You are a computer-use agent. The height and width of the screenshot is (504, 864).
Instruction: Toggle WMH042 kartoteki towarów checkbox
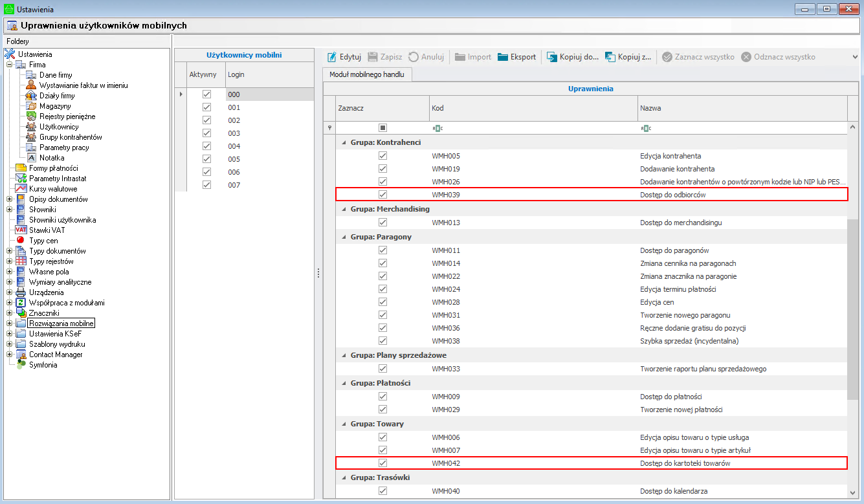click(x=382, y=463)
